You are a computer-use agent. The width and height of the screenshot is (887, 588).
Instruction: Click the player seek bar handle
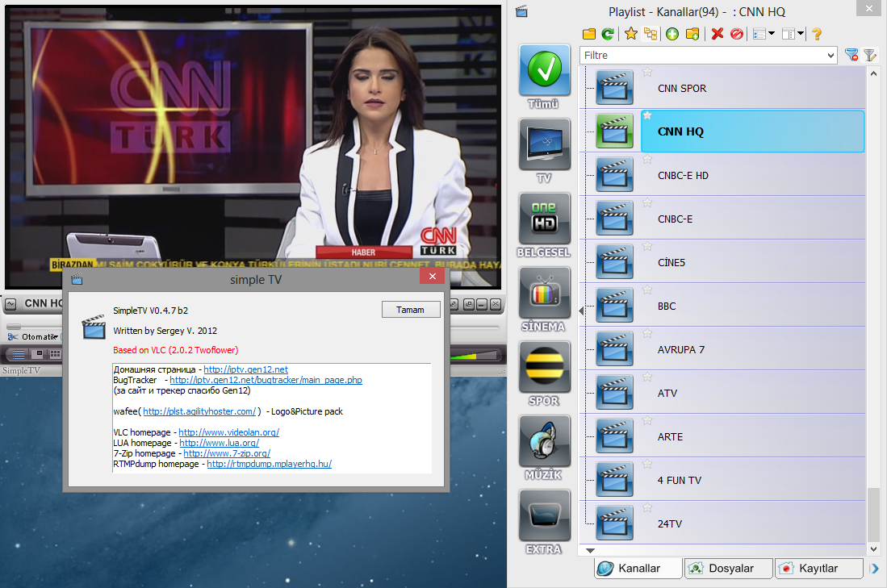coord(14,326)
